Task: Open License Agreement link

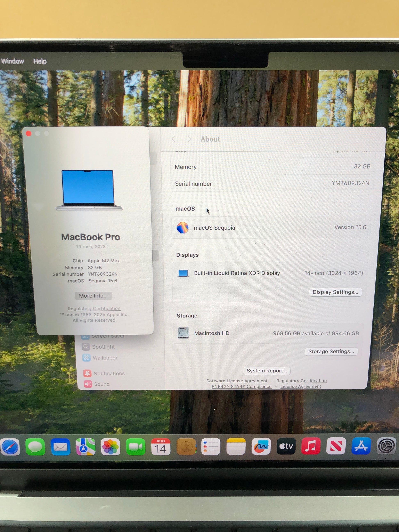Action: coord(301,386)
